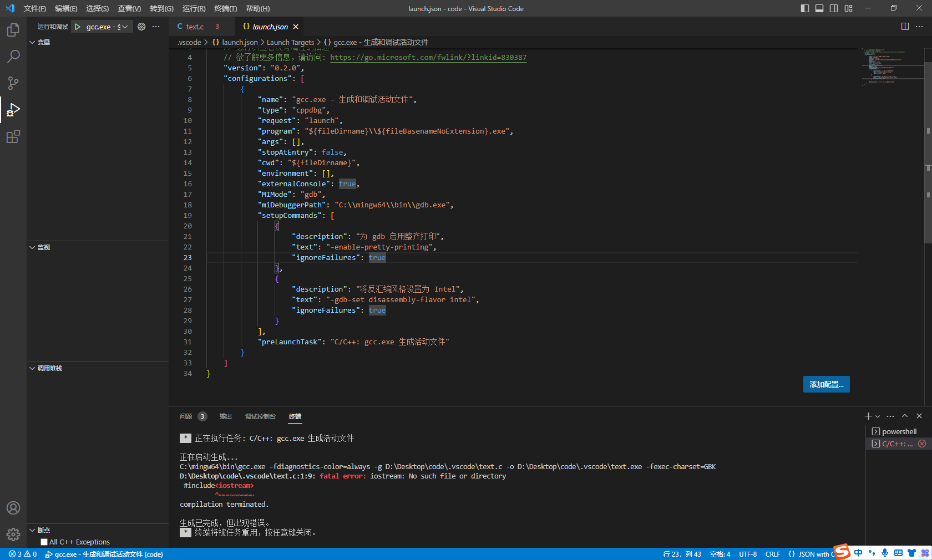Switch to the 输出 output panel tab
The height and width of the screenshot is (560, 932).
click(x=225, y=416)
